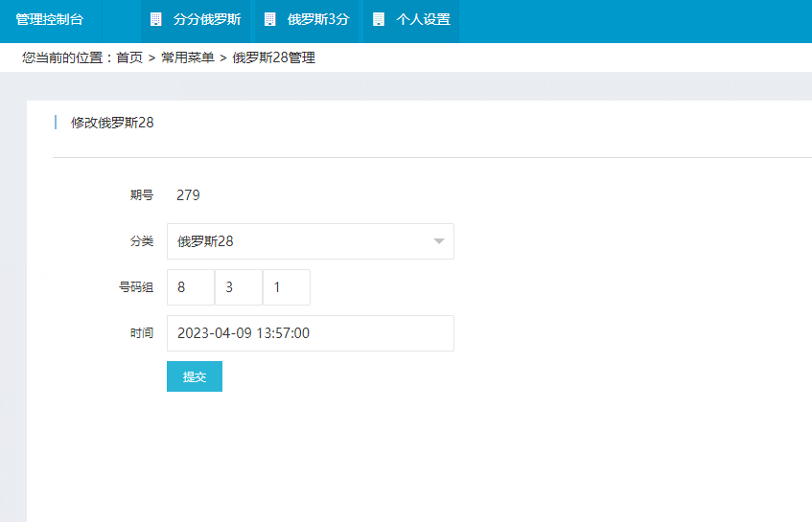Select 常用菜单 in the breadcrumb path
This screenshot has height=522, width=812.
(188, 57)
